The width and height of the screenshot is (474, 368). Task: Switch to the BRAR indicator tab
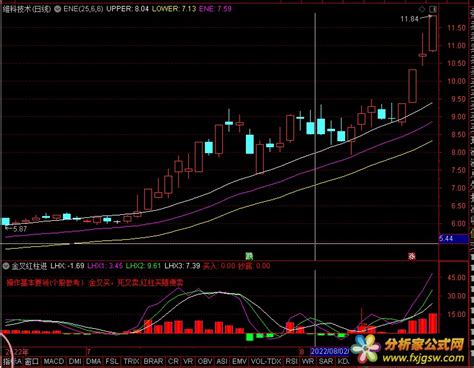(x=154, y=361)
